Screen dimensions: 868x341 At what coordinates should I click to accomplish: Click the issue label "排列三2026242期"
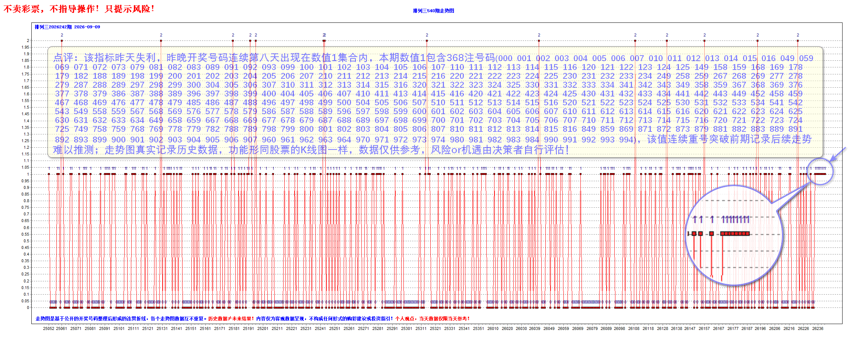53,27
